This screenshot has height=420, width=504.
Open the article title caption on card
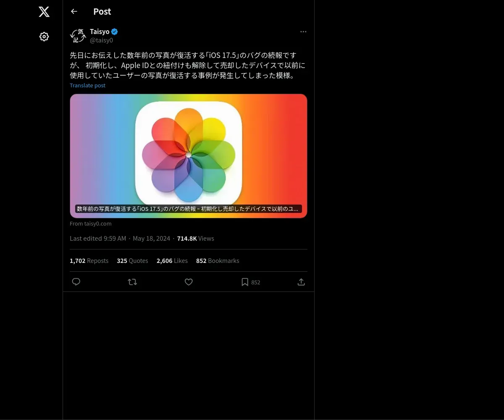188,209
